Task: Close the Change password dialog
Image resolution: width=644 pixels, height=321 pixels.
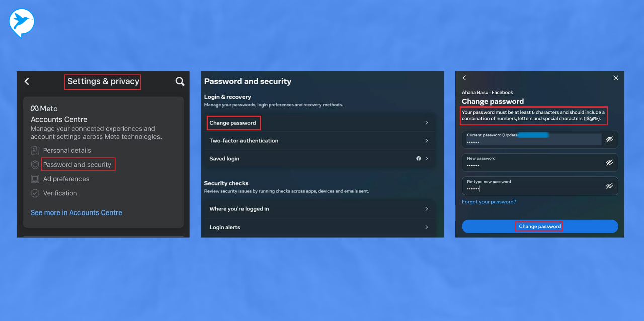Action: tap(616, 78)
